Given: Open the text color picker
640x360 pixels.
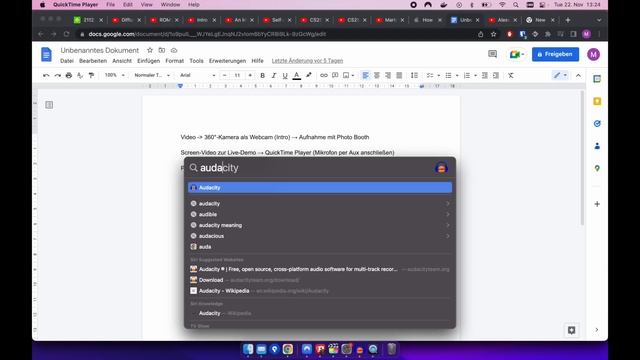Looking at the screenshot, I should coord(297,76).
